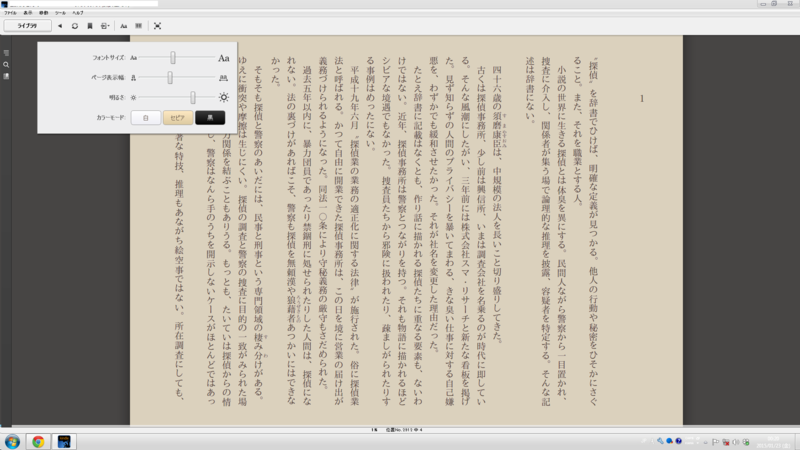800x450 pixels.
Task: Click the blue globe tray icon
Action: 669,441
